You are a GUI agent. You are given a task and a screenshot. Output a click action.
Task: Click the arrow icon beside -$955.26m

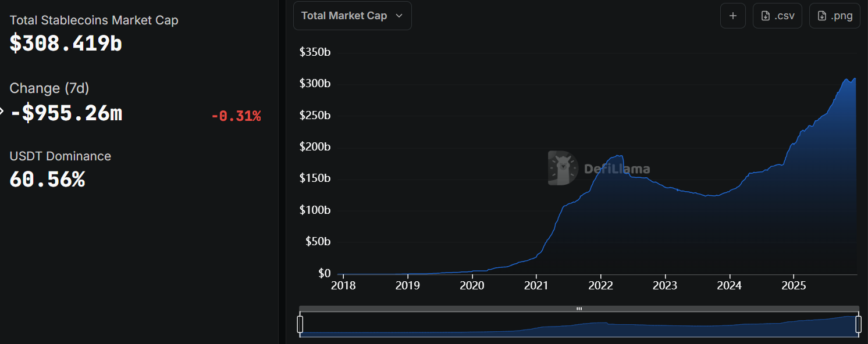pos(2,110)
